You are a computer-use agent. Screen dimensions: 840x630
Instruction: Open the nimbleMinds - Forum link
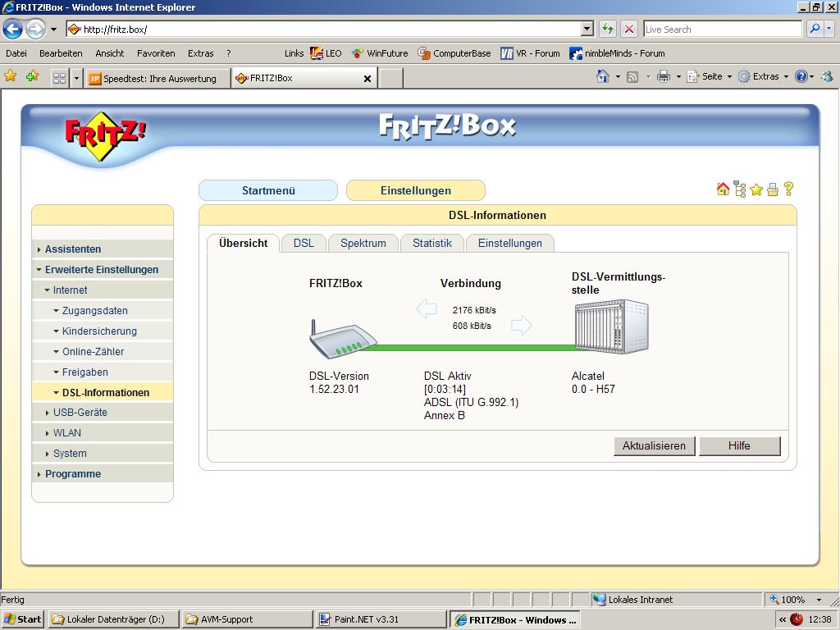coord(617,53)
